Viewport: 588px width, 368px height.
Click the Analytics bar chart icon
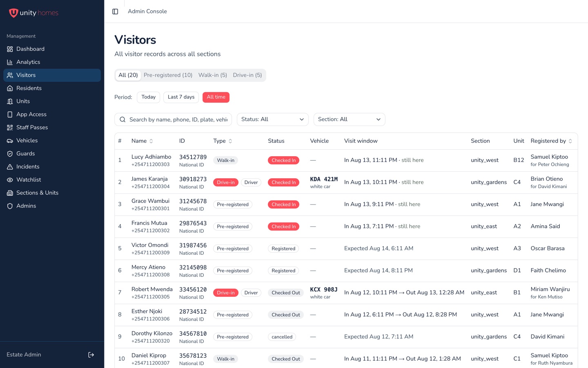pos(10,62)
